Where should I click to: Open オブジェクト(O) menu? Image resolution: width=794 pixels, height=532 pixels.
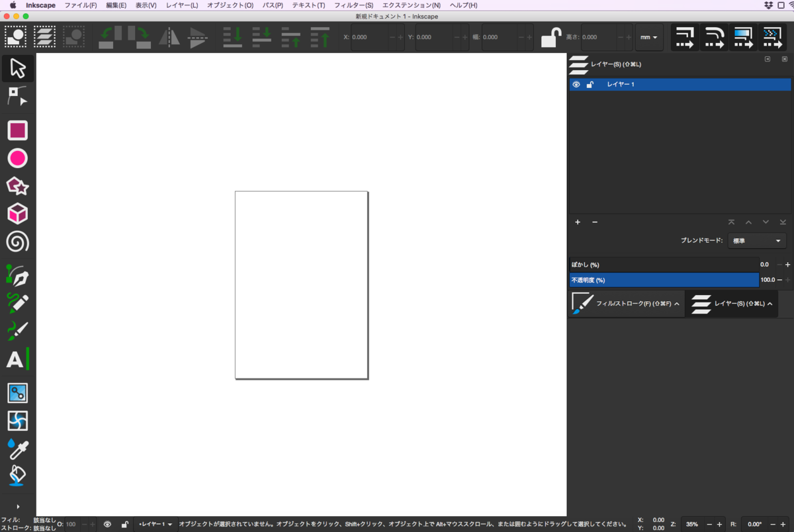tap(230, 5)
